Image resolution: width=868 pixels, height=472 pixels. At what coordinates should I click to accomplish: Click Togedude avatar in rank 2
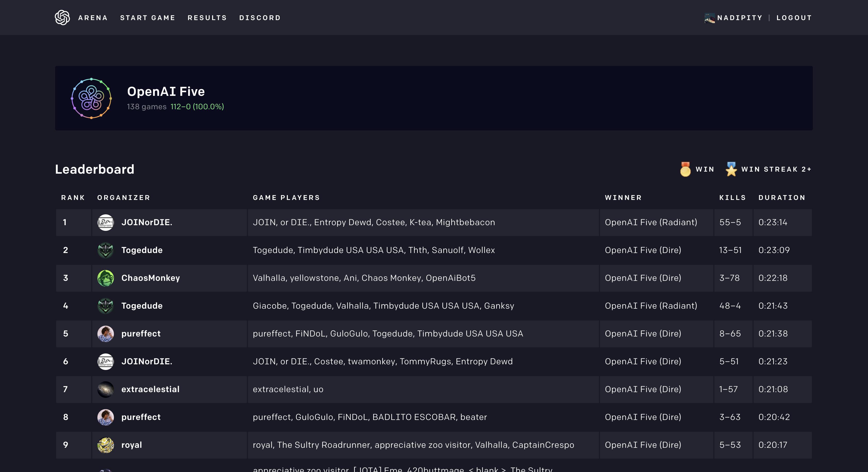pyautogui.click(x=105, y=250)
